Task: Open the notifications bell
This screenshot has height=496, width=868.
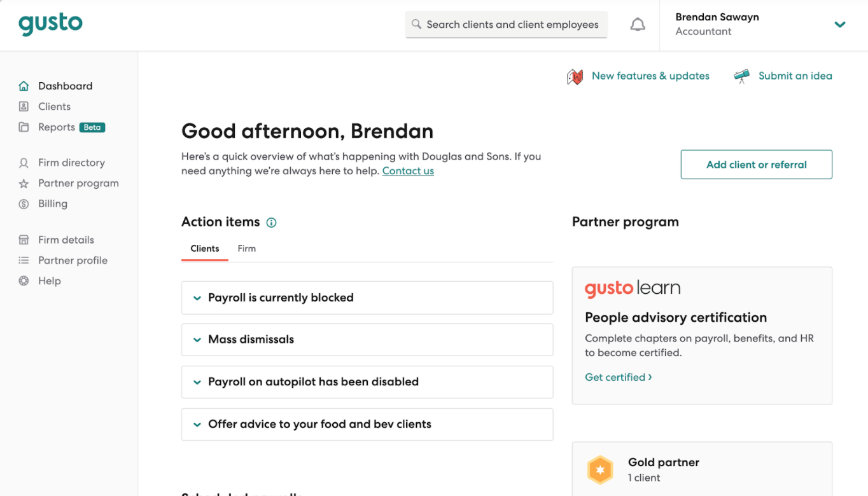Action: 637,25
